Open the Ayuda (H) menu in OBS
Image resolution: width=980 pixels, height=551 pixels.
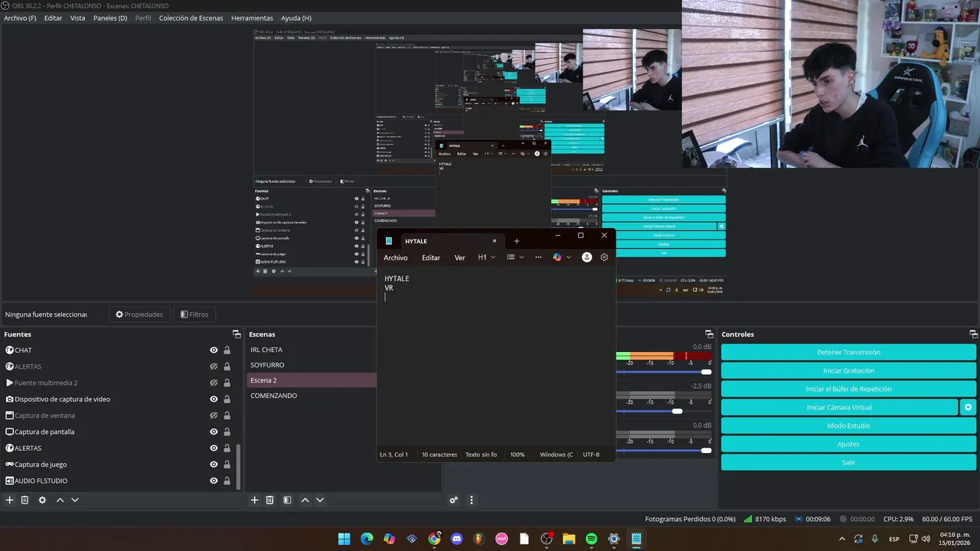point(296,18)
